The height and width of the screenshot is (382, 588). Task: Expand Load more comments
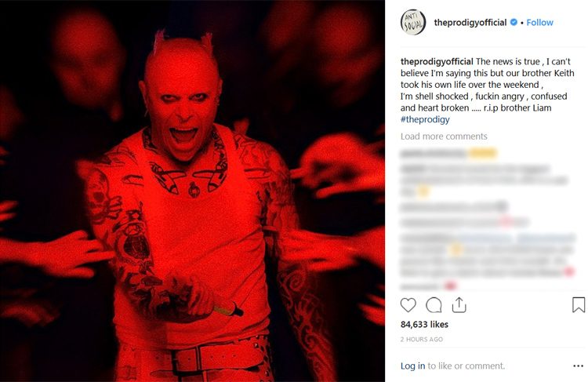[x=444, y=136]
